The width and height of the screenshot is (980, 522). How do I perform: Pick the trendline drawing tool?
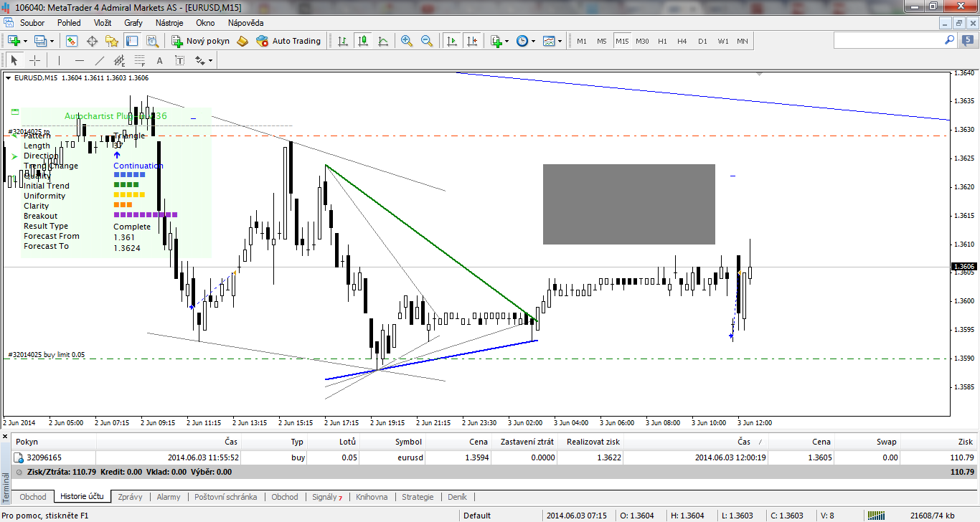[100, 61]
